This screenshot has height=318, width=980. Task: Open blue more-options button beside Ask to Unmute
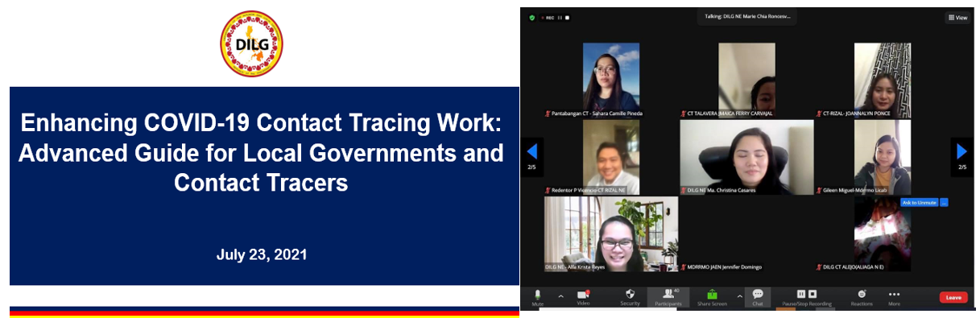coord(944,202)
